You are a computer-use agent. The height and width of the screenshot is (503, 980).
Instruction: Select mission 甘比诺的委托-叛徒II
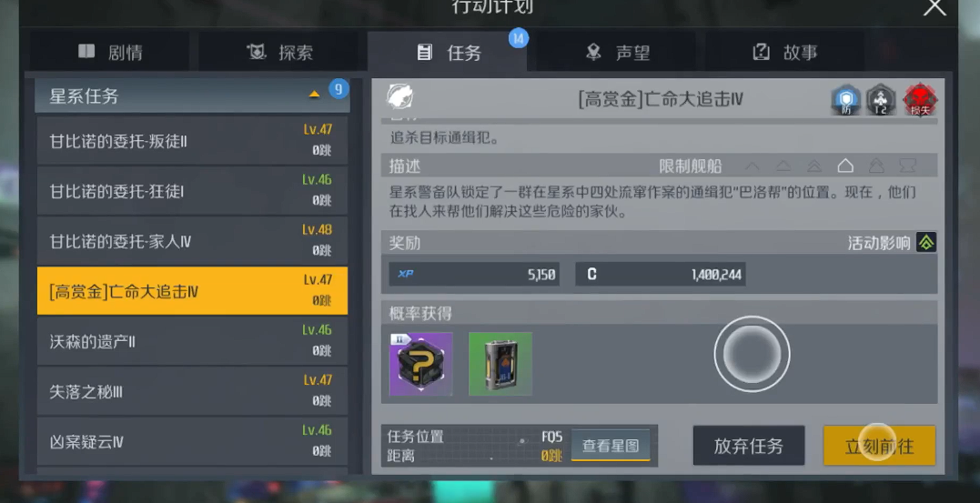click(193, 141)
